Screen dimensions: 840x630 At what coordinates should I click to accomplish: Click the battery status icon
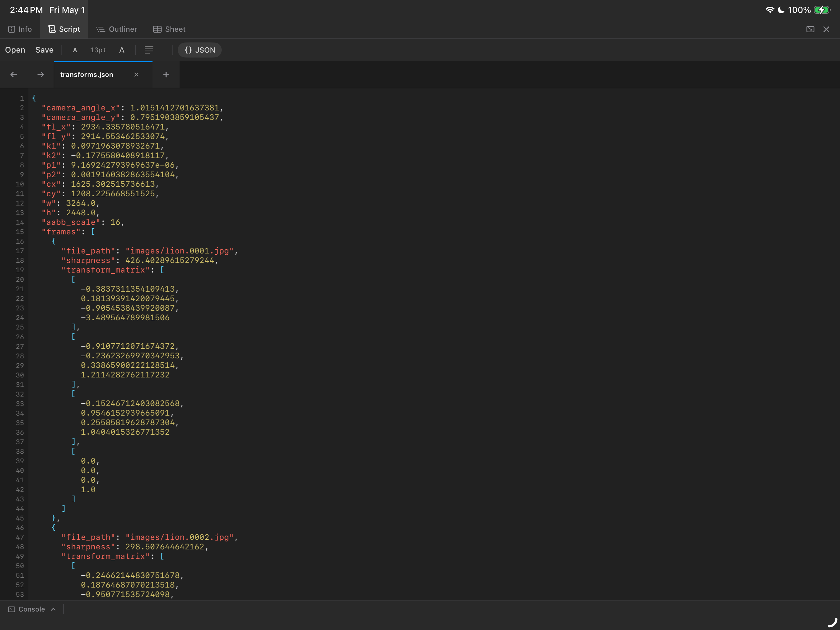(822, 10)
